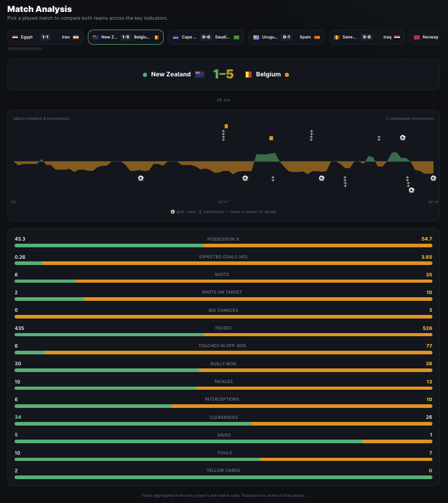Click Belgium's 526 passes value
The image size is (448, 503).
coord(427,328)
